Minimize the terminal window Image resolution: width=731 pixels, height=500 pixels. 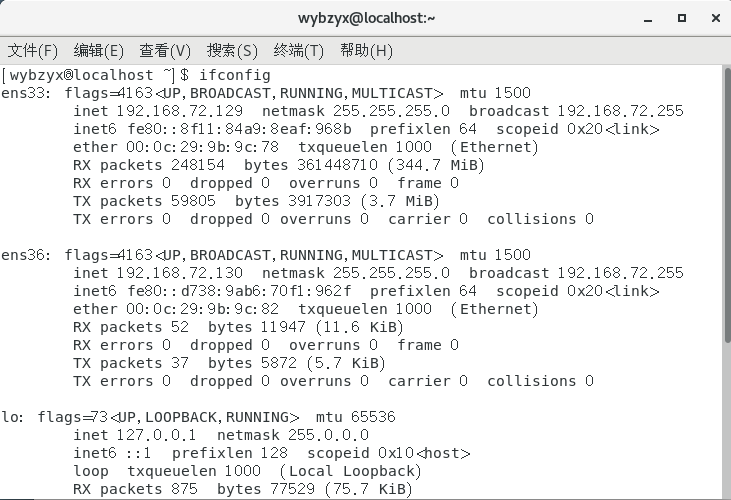pyautogui.click(x=648, y=19)
